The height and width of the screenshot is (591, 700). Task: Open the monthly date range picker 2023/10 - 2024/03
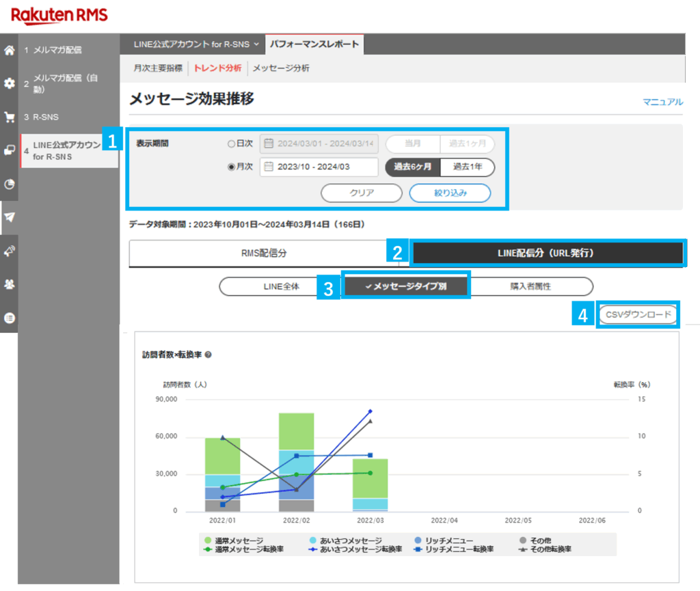(319, 167)
